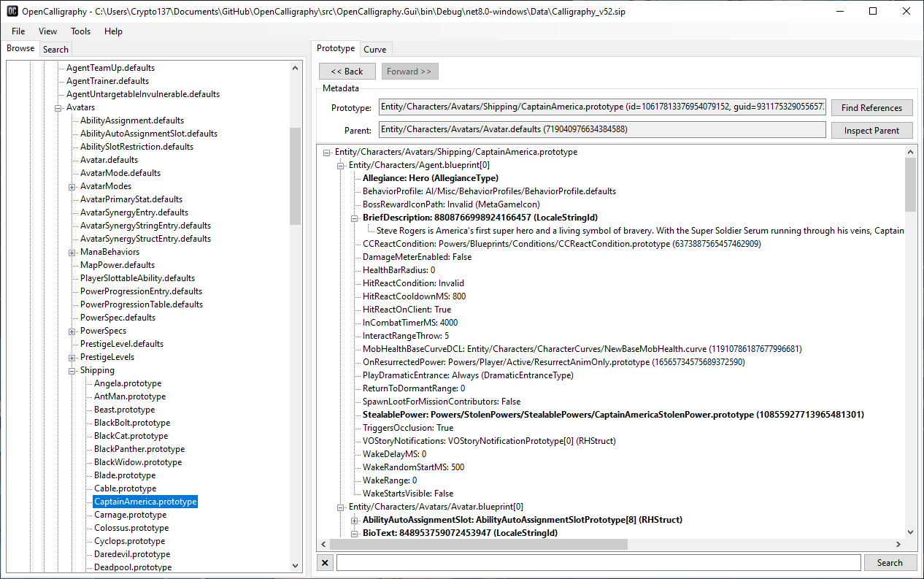Select PowerProgressionTable.defaults
The image size is (924, 579).
point(142,304)
